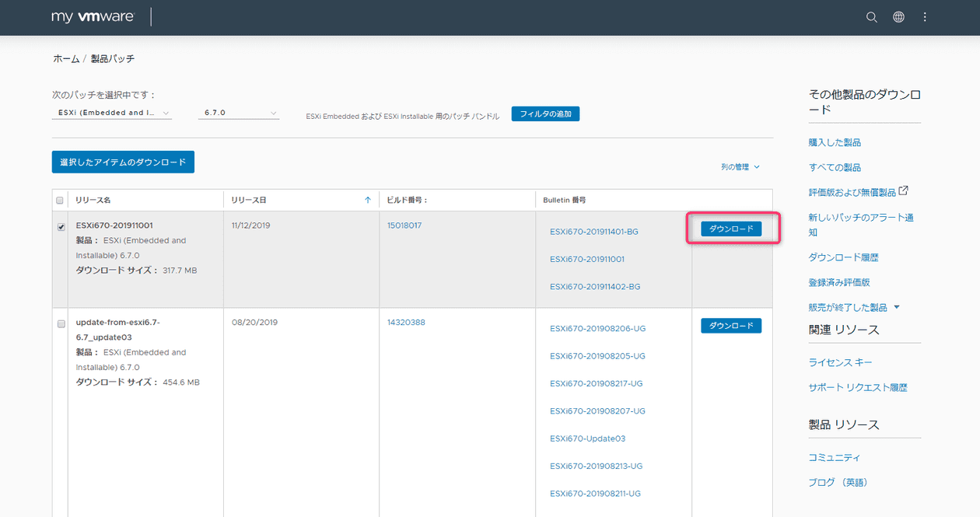Viewport: 980px width, 517px height.
Task: Check the update-from-esxi6.7 row checkbox
Action: pyautogui.click(x=61, y=323)
